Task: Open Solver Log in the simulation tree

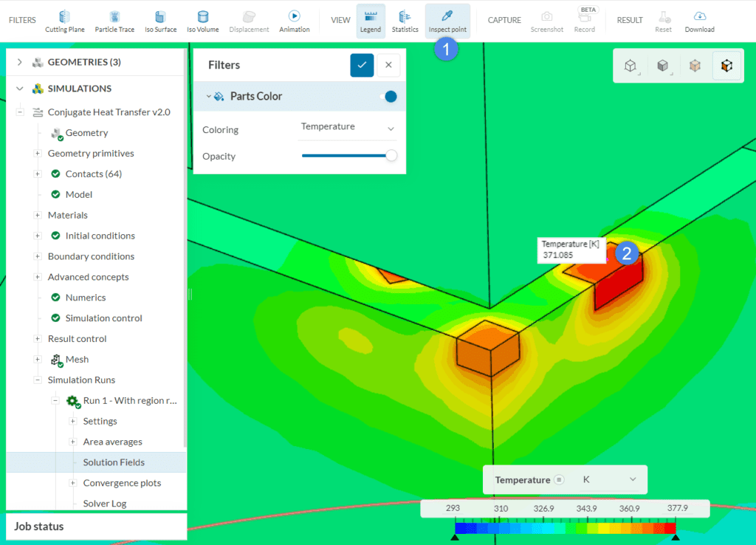Action: pos(104,504)
